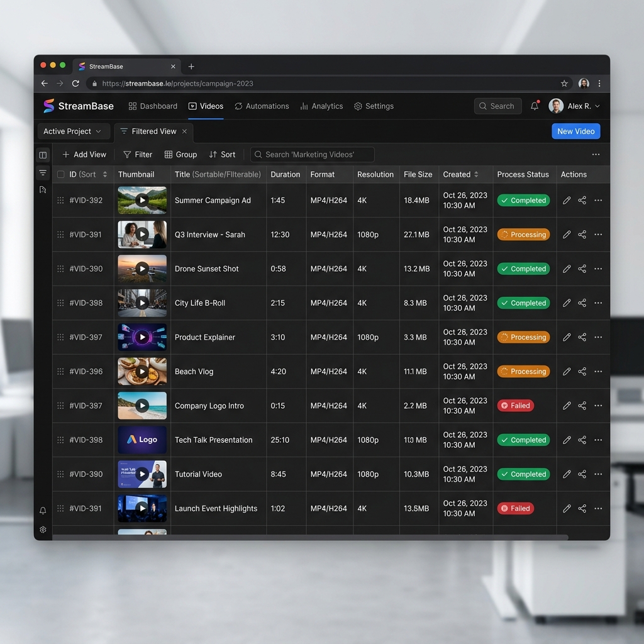Edit the Product Explainer video
Image resolution: width=644 pixels, height=644 pixels.
tap(567, 337)
